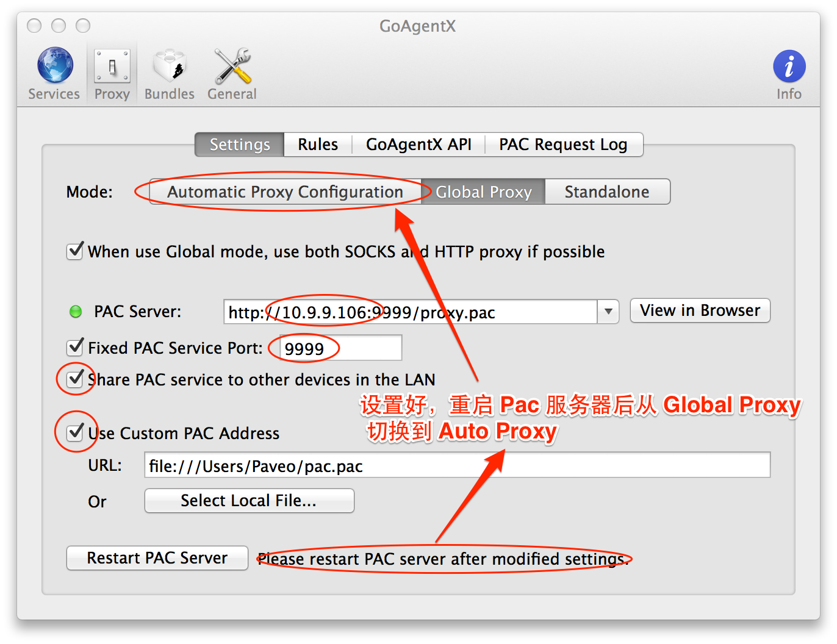The image size is (837, 644).
Task: Click View in Browser button
Action: pyautogui.click(x=700, y=310)
